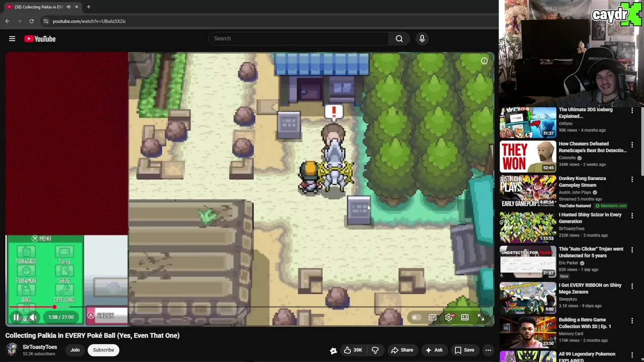644x362 pixels.
Task: Click the search magnifier button
Action: coord(399,39)
